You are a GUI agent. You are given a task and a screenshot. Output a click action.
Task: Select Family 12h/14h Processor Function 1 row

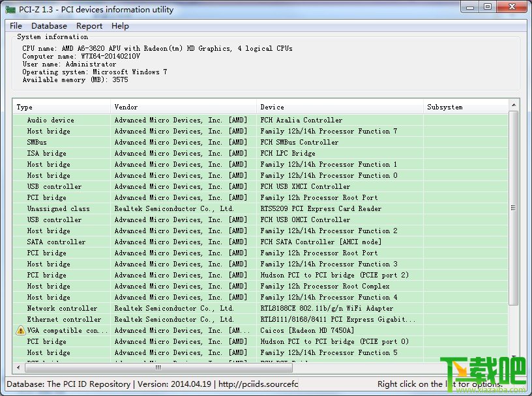tap(260, 164)
